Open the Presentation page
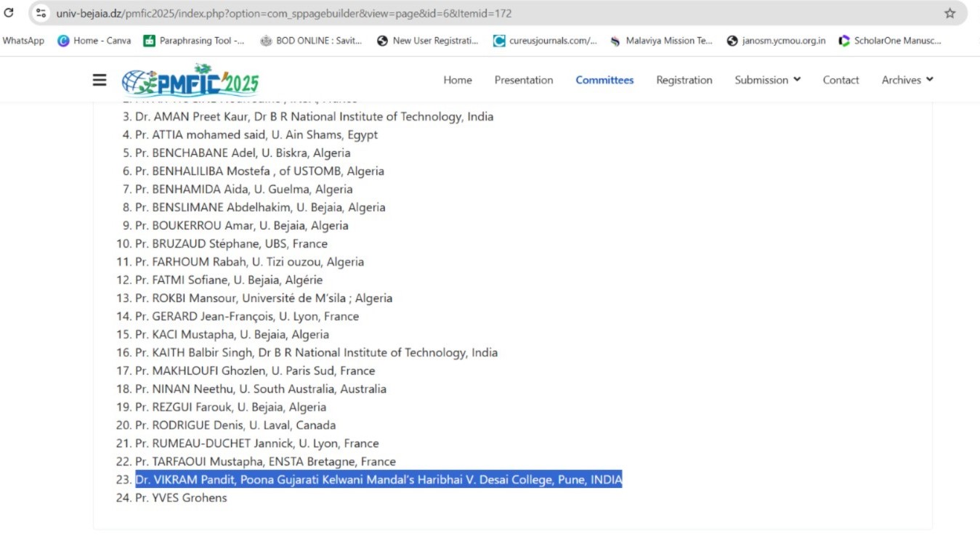 pyautogui.click(x=523, y=80)
